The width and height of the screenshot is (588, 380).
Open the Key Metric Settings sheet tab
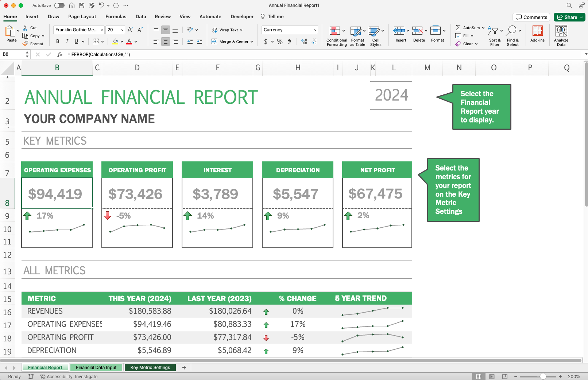[x=150, y=367]
